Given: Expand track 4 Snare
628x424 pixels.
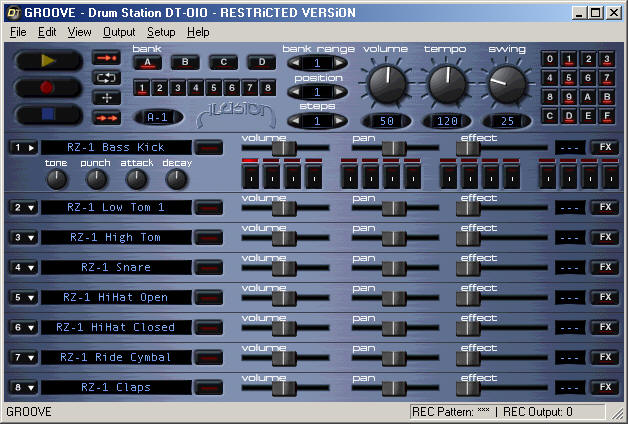Looking at the screenshot, I should point(24,267).
